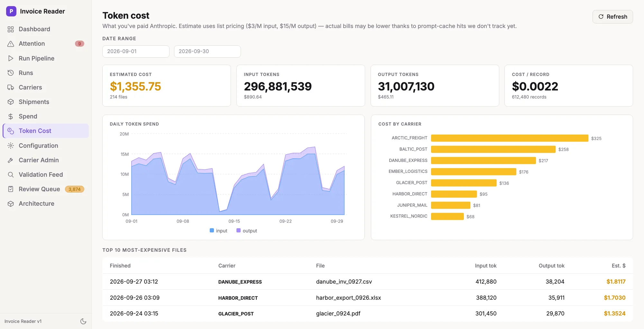The image size is (644, 329).
Task: Click the Carriers truck icon
Action: coord(11,87)
